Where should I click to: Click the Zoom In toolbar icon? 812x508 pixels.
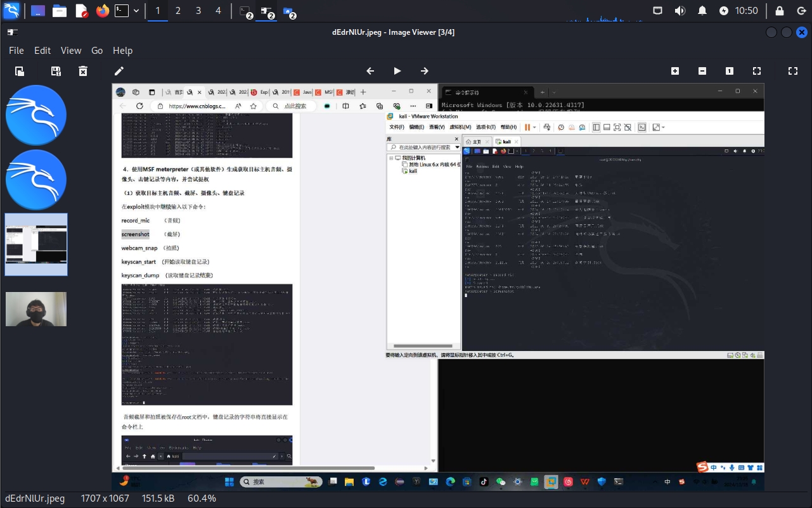click(675, 71)
